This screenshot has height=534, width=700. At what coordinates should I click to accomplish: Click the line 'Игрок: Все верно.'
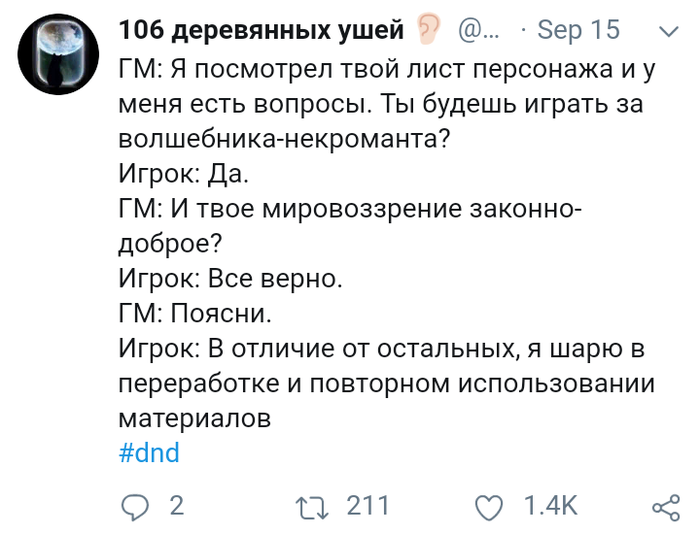coord(230,279)
